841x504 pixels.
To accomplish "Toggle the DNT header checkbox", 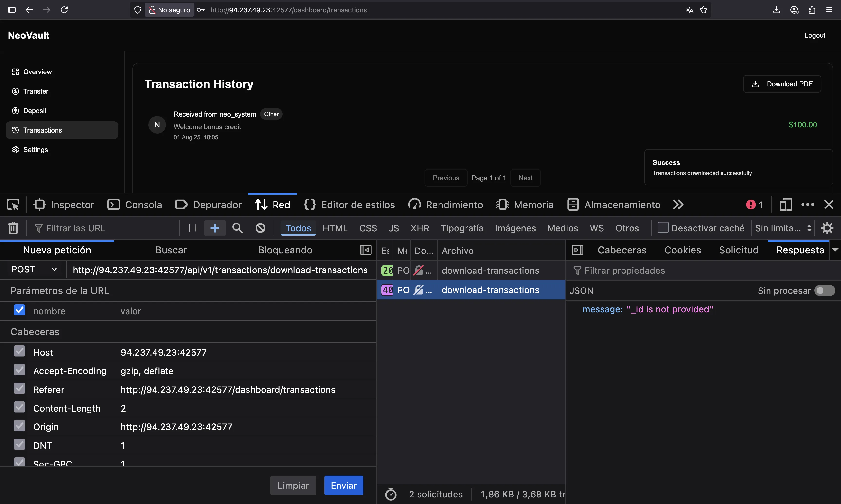I will pos(19,445).
